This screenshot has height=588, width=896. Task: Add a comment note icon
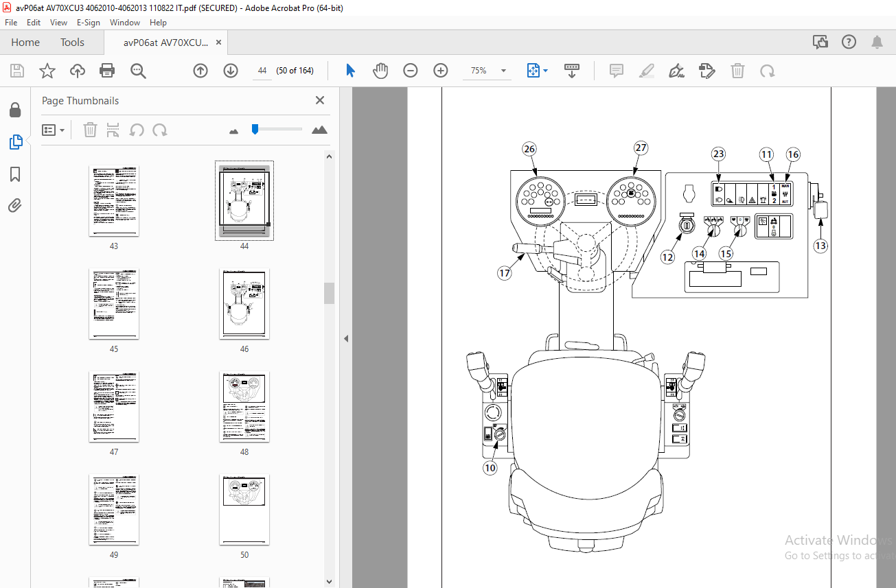coord(617,71)
